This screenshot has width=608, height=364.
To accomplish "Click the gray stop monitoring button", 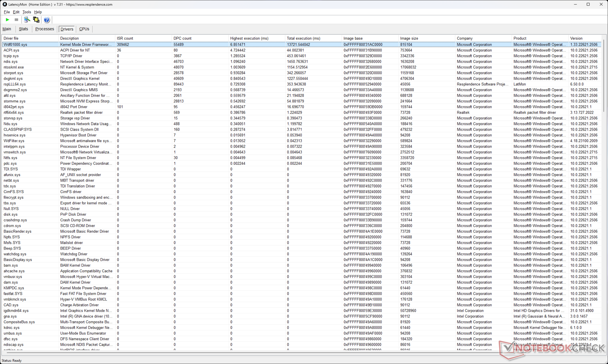I will tap(16, 20).
